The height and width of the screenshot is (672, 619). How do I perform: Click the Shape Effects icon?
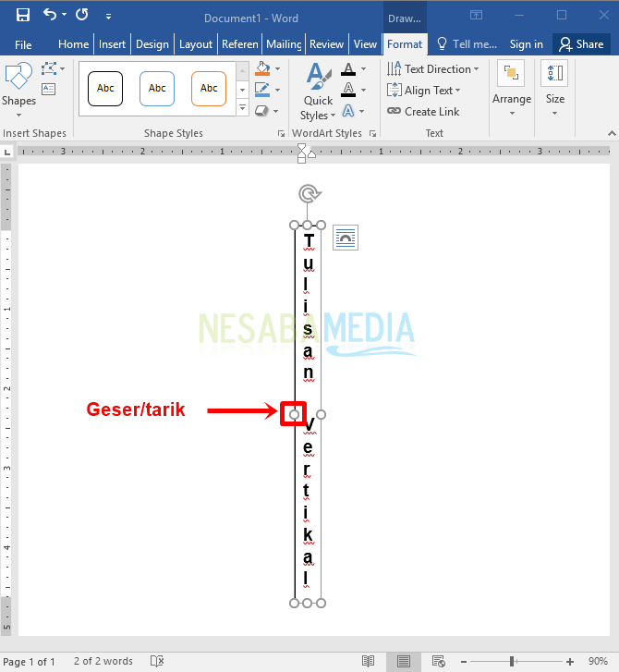pos(261,111)
